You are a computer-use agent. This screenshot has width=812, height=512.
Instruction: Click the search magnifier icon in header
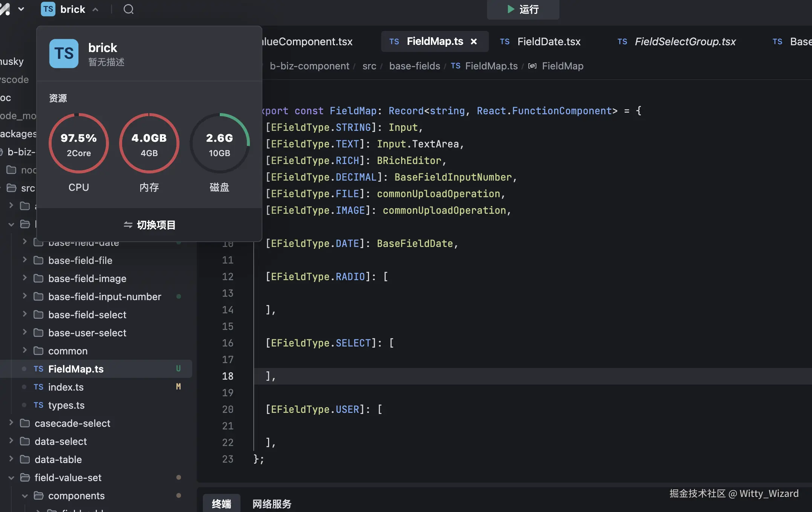click(x=129, y=9)
